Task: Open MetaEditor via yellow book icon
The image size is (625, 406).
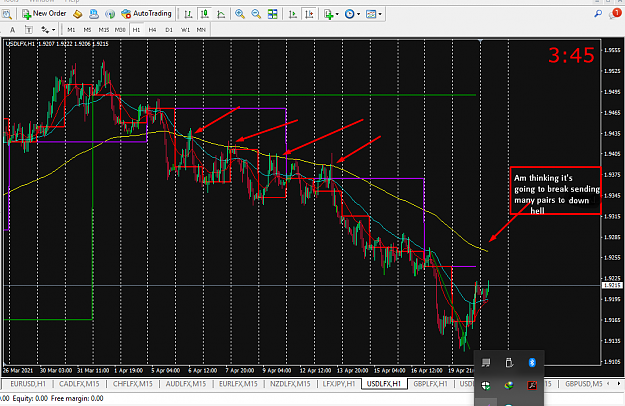Action: [x=77, y=14]
